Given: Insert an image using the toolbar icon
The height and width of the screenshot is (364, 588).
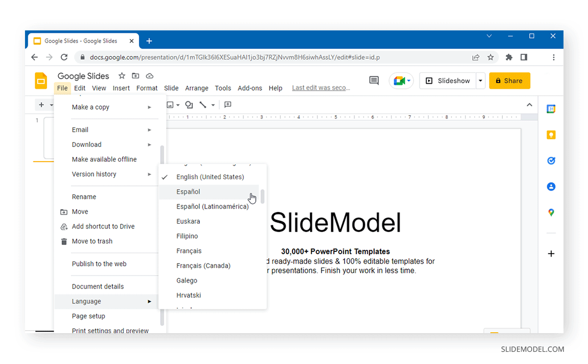Looking at the screenshot, I should (x=170, y=105).
